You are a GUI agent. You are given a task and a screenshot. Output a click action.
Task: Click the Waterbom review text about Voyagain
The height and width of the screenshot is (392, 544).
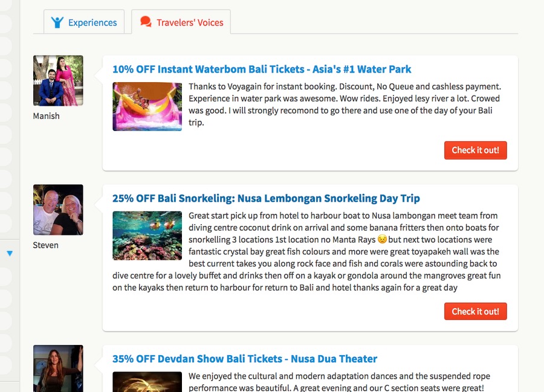pos(345,104)
